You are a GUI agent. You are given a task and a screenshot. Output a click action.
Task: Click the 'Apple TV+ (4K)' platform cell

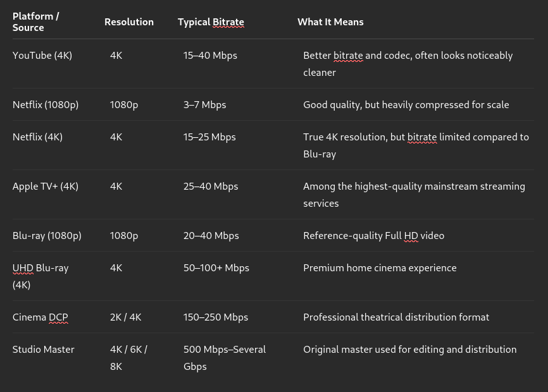[46, 187]
